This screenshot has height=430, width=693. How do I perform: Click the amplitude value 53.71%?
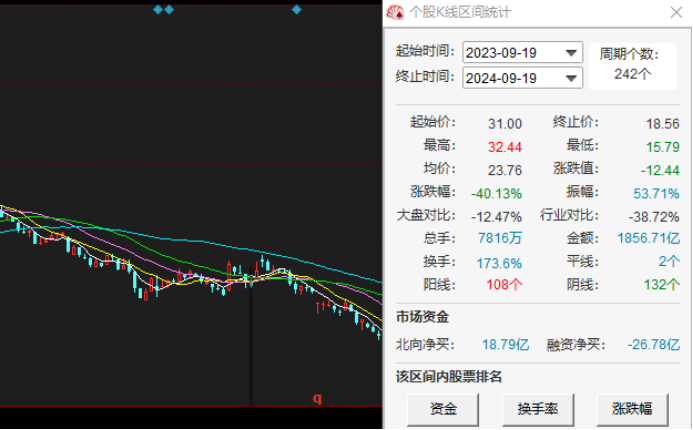[x=656, y=194]
